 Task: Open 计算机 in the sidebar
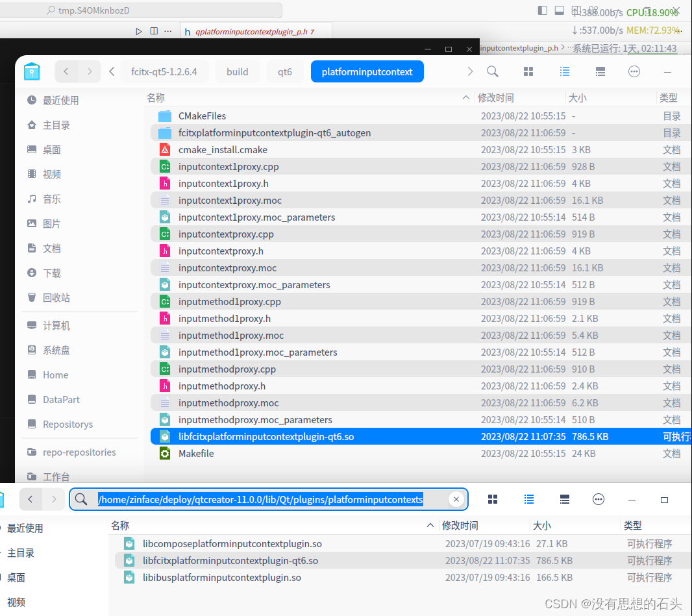pos(56,326)
